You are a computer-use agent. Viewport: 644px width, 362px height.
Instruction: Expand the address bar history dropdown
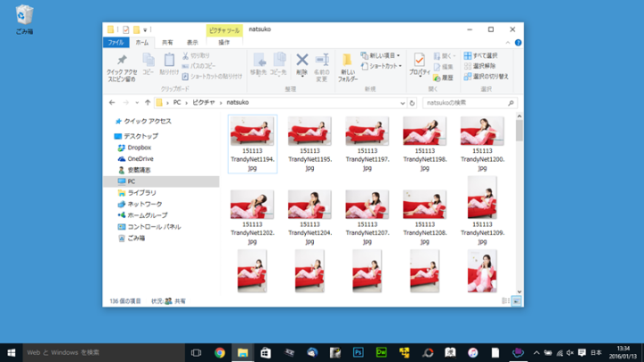coord(402,103)
